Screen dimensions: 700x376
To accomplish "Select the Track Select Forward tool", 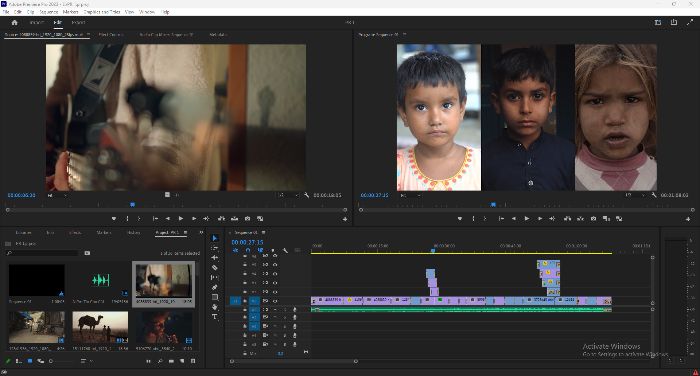I will pos(215,248).
